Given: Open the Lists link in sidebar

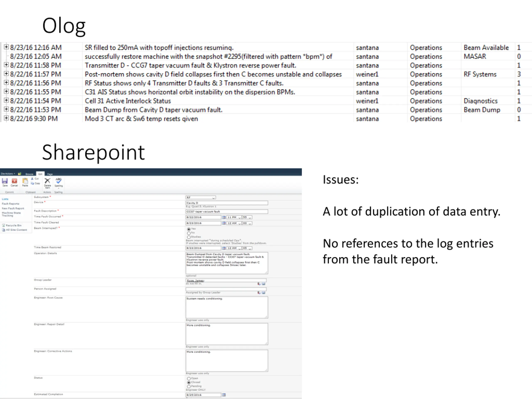Looking at the screenshot, I should pyautogui.click(x=5, y=199).
